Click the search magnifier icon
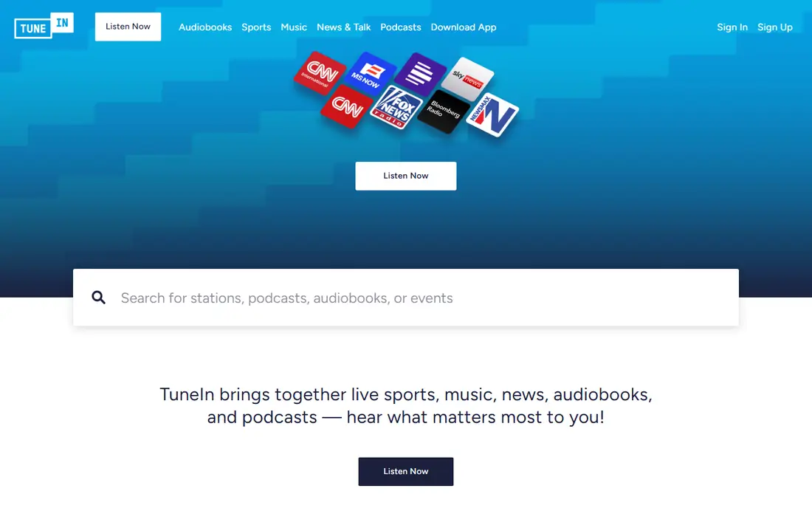The image size is (812, 508). tap(98, 298)
